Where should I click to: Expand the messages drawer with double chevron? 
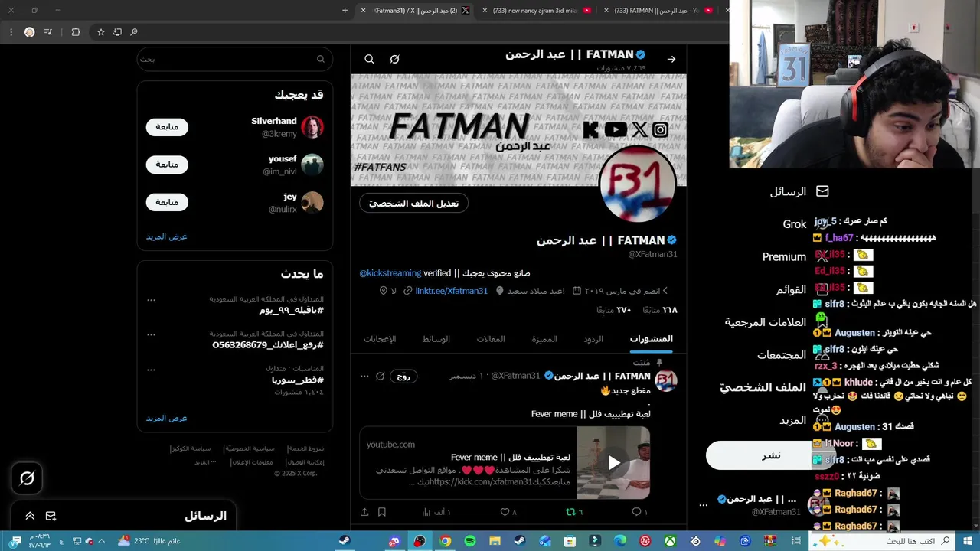[29, 516]
